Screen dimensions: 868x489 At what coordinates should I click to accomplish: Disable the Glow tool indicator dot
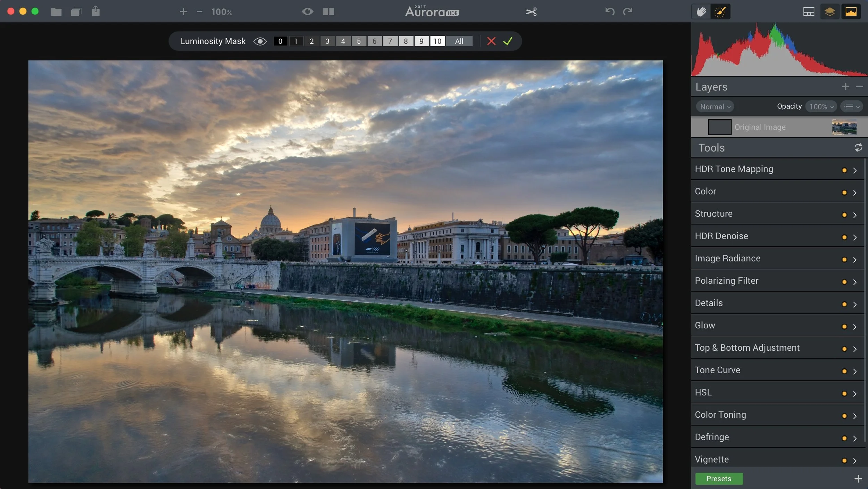coord(844,327)
